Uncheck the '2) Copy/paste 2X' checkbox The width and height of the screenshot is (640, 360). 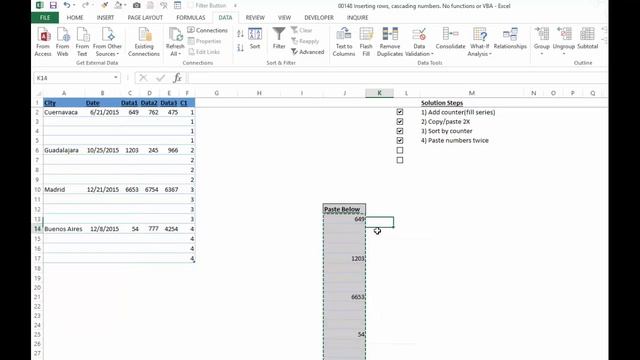(x=400, y=122)
